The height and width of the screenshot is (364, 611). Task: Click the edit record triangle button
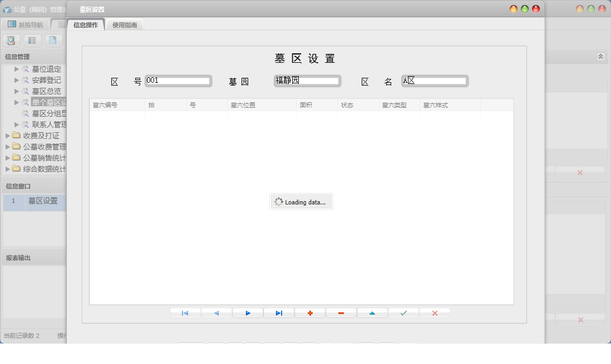(372, 313)
